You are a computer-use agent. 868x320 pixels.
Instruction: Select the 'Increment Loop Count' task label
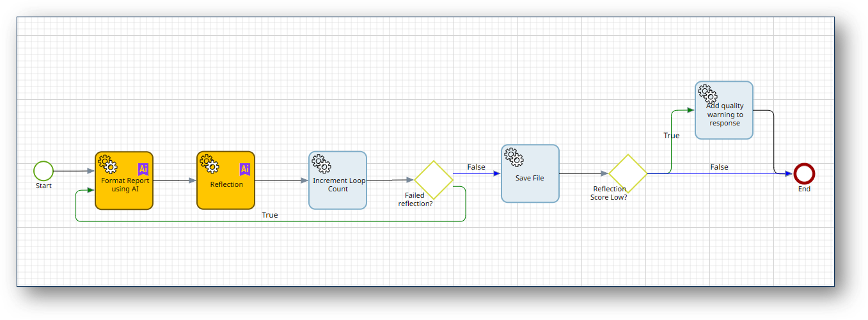pyautogui.click(x=338, y=185)
